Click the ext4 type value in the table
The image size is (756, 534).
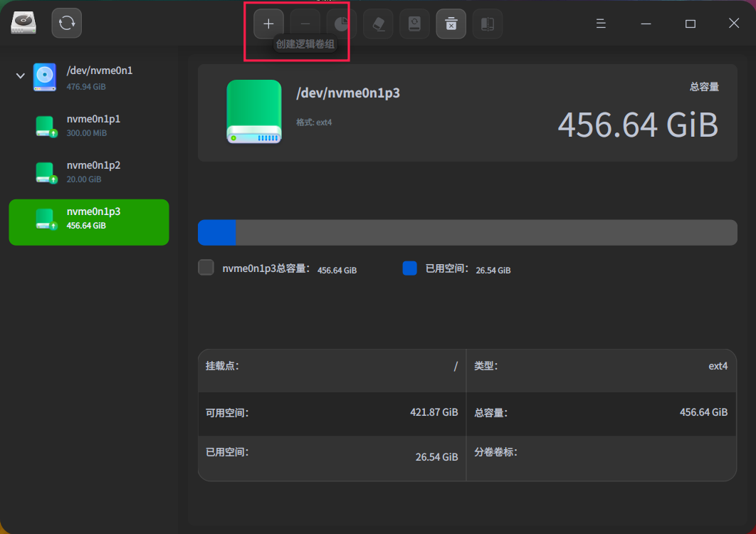[x=718, y=366]
